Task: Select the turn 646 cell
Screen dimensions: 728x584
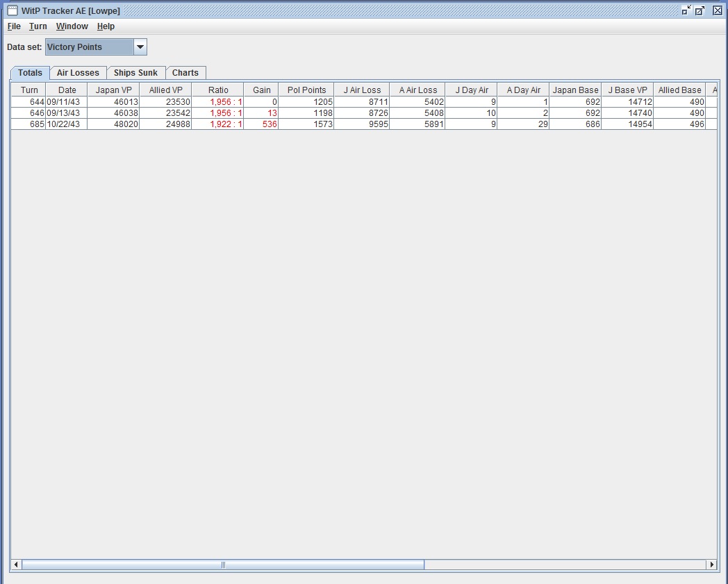Action: click(28, 112)
